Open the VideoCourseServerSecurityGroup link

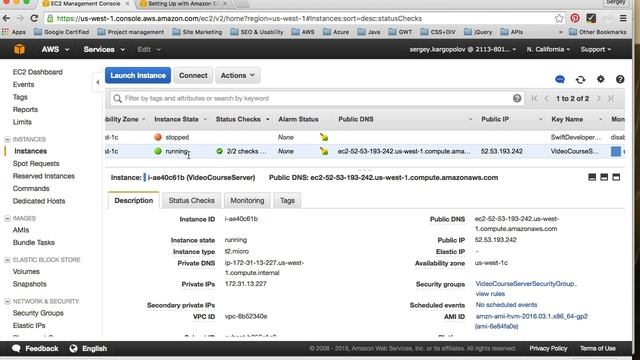(x=525, y=284)
